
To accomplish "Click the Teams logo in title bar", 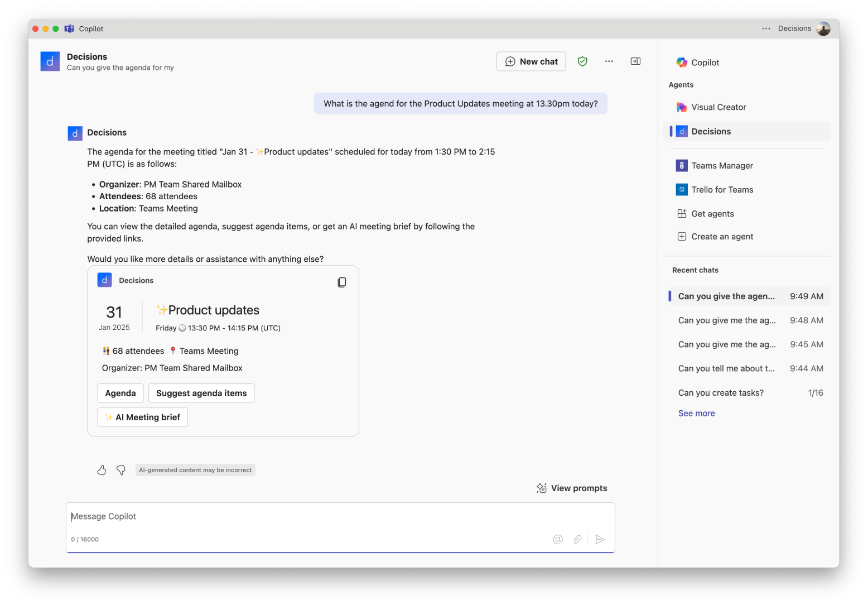I will (69, 28).
